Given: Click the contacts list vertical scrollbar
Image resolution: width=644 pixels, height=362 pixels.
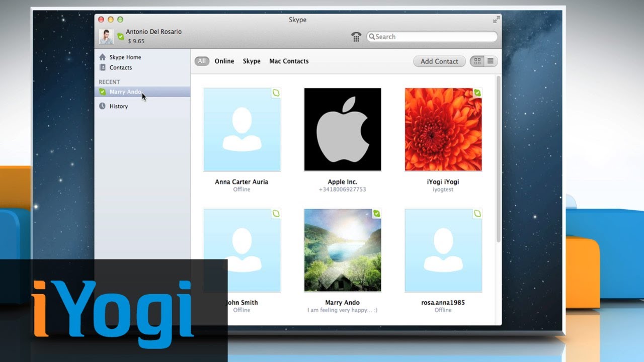Looking at the screenshot, I should click(498, 159).
